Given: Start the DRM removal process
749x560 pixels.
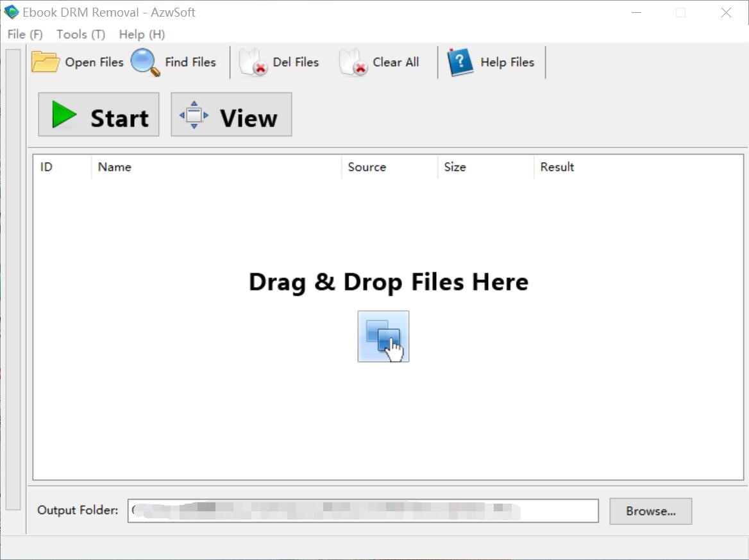Looking at the screenshot, I should pyautogui.click(x=98, y=115).
